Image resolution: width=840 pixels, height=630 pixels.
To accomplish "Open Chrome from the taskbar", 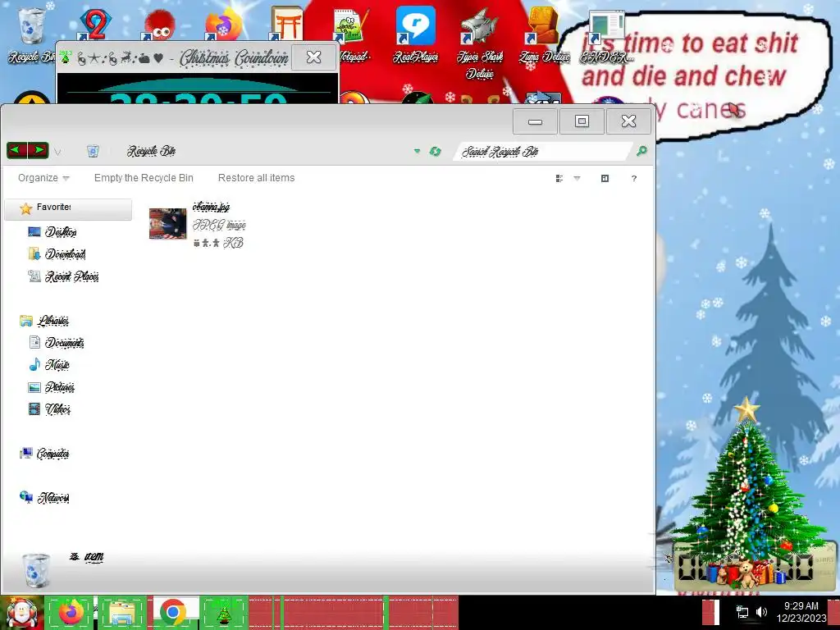I will tap(173, 612).
